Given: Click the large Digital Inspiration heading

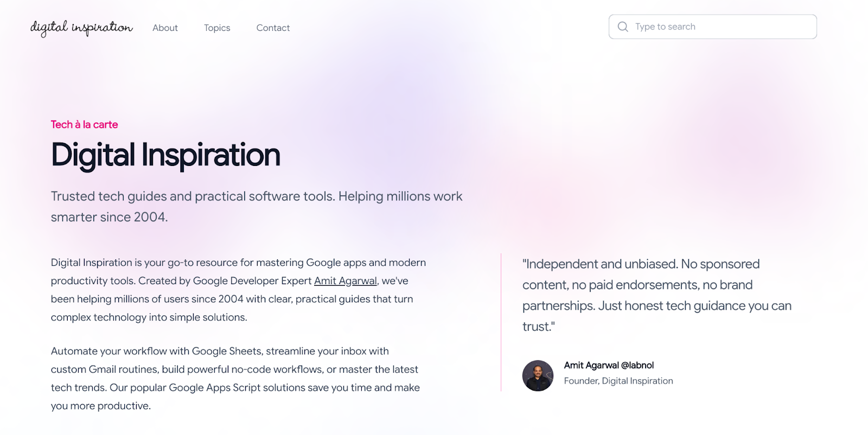Looking at the screenshot, I should coord(165,155).
